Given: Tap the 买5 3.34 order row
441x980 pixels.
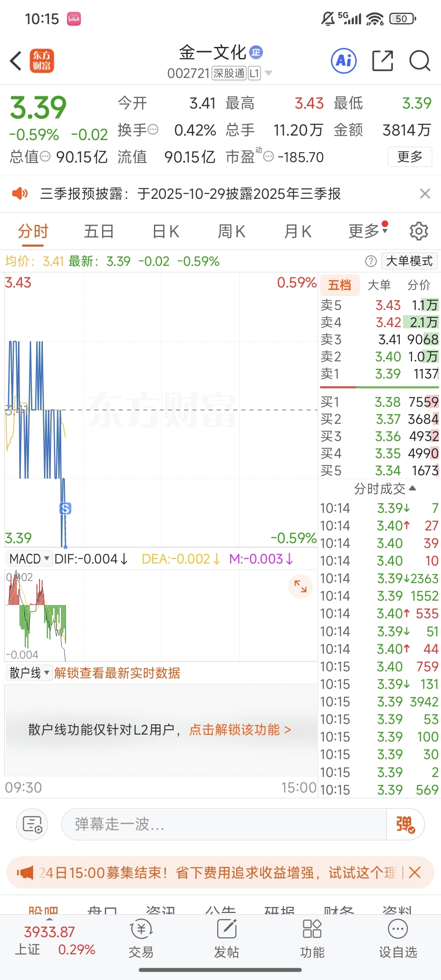Looking at the screenshot, I should click(379, 470).
